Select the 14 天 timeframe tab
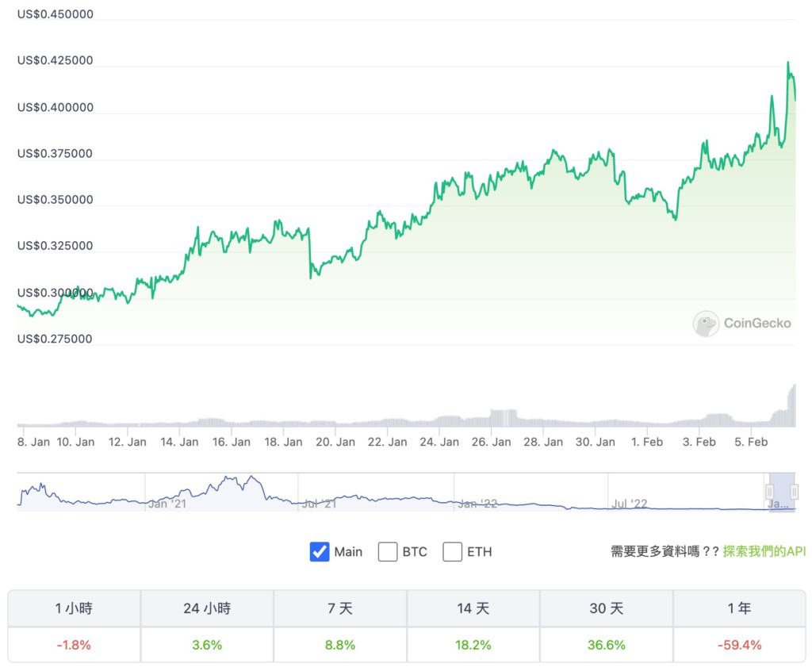Image resolution: width=812 pixels, height=671 pixels. (473, 608)
